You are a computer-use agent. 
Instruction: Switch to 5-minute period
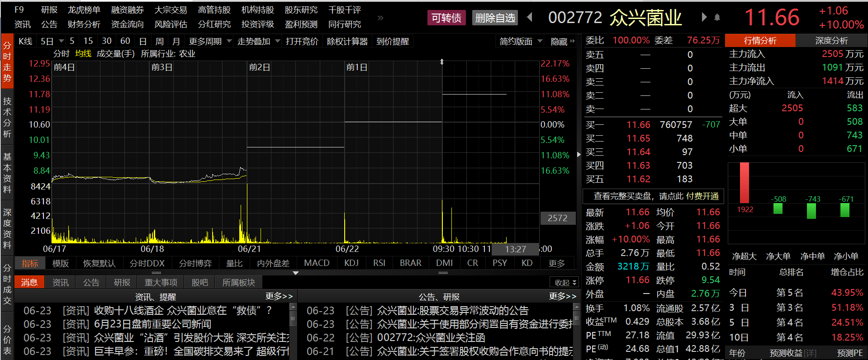(x=72, y=41)
